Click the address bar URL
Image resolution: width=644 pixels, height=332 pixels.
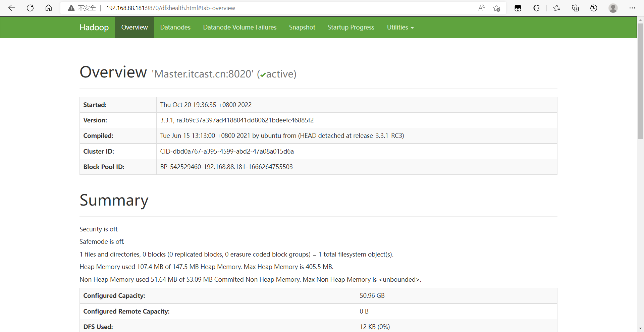point(170,8)
